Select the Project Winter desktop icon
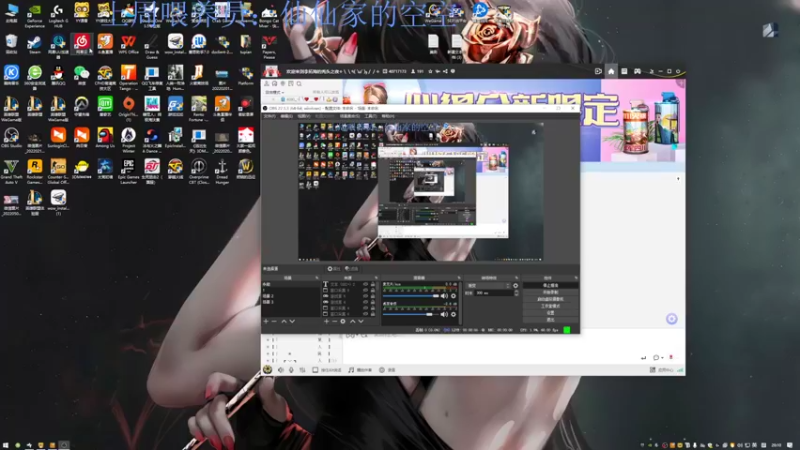This screenshot has height=450, width=800. pos(128,139)
